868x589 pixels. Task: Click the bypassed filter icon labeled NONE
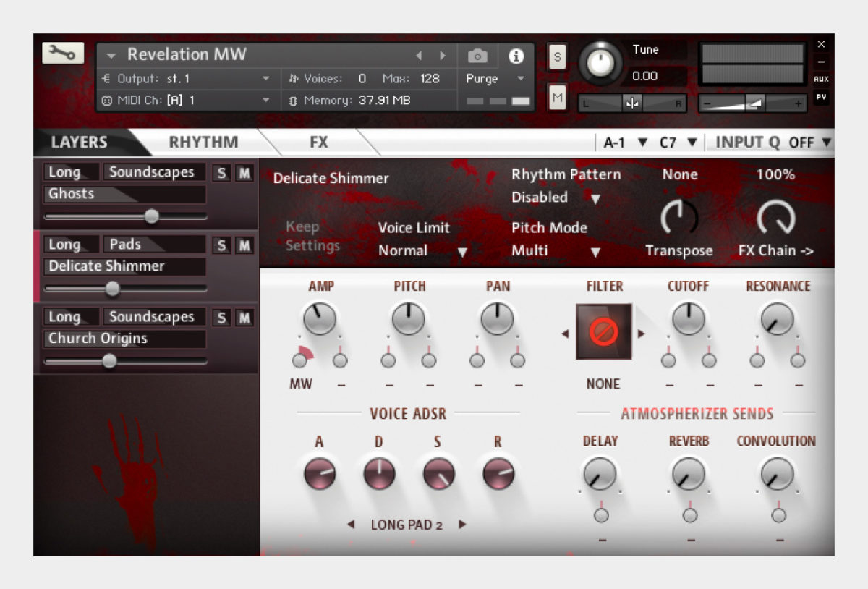604,331
